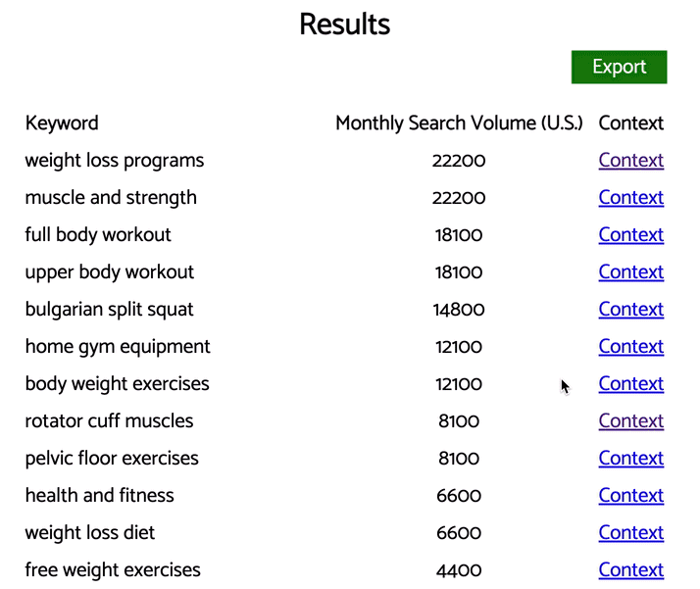Open Context for free weight exercises
The image size is (700, 589).
630,570
